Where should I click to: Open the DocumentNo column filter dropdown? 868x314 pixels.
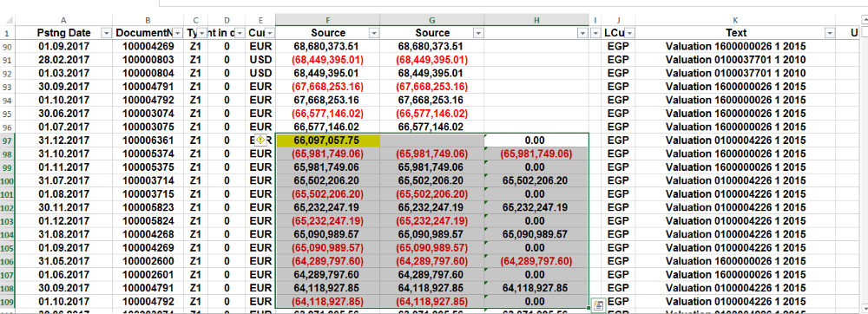(x=178, y=33)
